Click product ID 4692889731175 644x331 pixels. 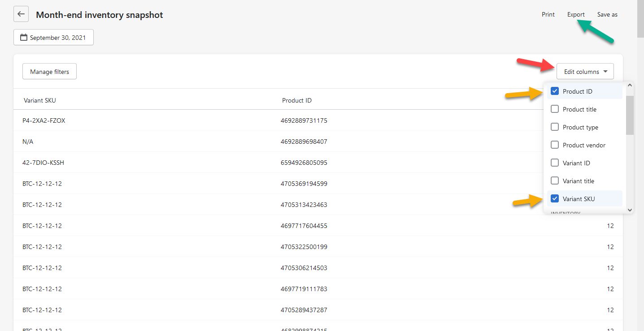click(304, 120)
